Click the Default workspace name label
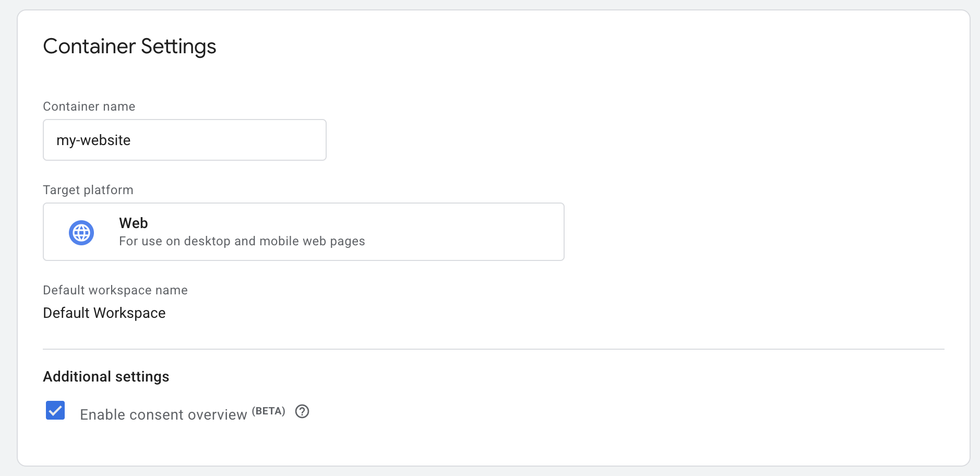980x476 pixels. pyautogui.click(x=115, y=290)
